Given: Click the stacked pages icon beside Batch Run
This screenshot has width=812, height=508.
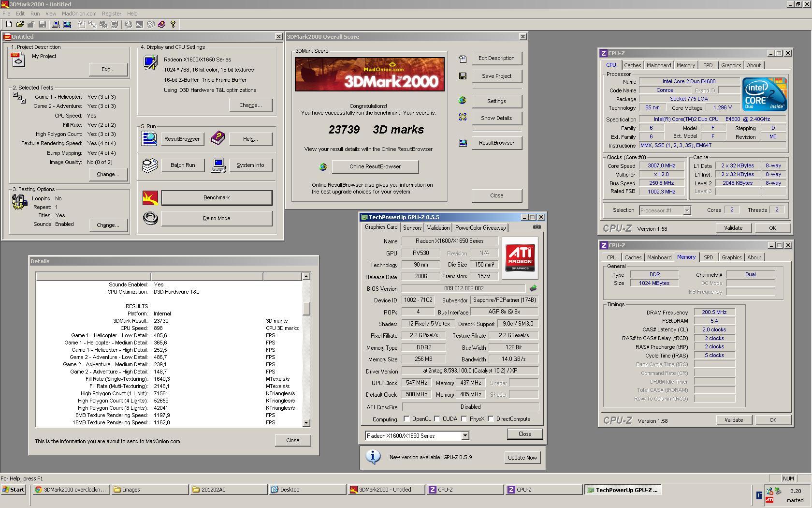Looking at the screenshot, I should [x=150, y=165].
